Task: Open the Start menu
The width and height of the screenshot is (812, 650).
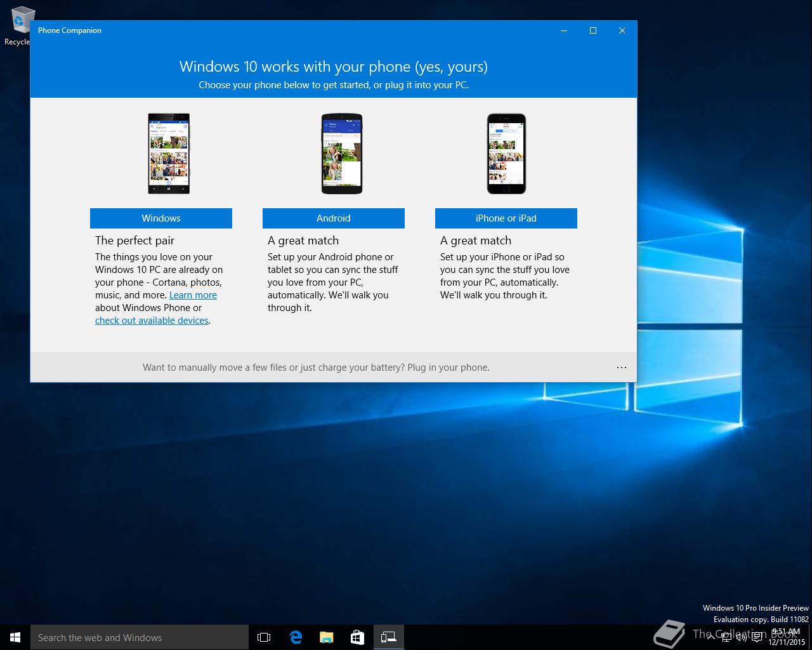Action: coord(15,637)
